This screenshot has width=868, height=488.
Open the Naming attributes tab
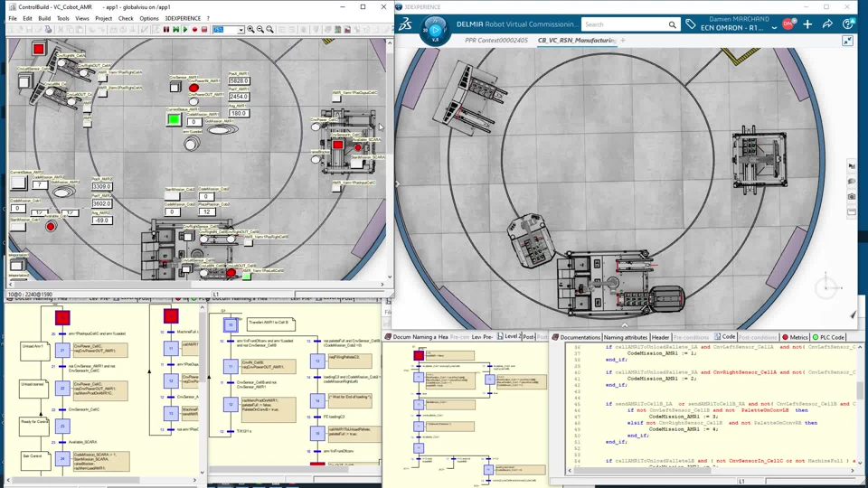(626, 337)
